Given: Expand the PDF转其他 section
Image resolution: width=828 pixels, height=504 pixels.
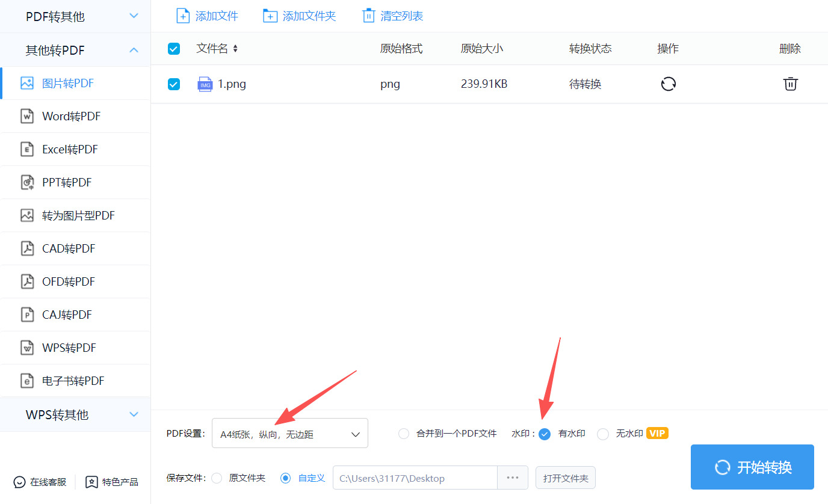Looking at the screenshot, I should 75,16.
